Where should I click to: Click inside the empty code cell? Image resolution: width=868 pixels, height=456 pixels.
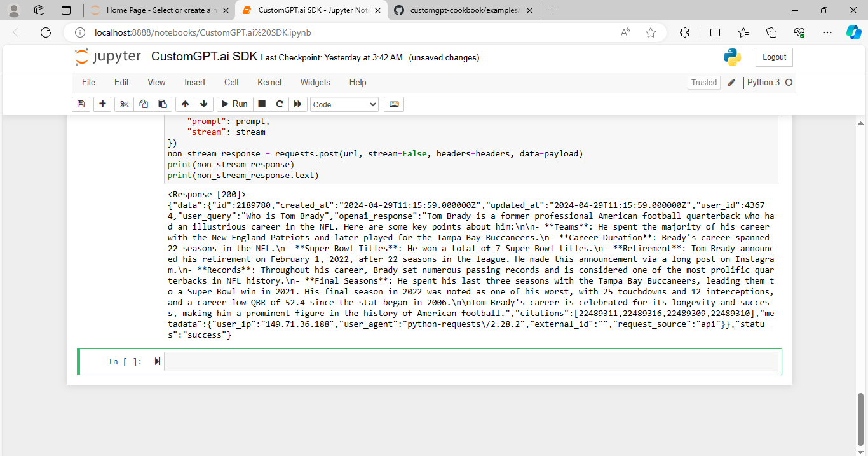445,361
